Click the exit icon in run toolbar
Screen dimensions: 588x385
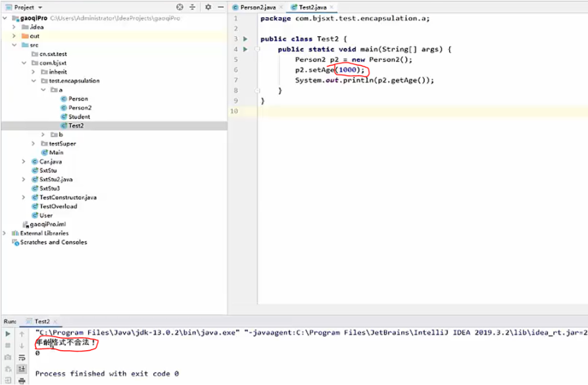click(8, 380)
